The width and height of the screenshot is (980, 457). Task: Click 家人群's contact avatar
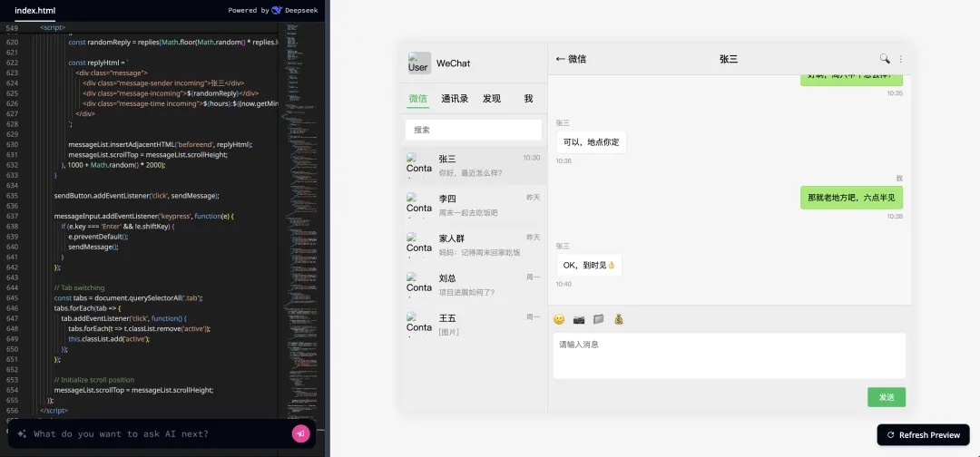(x=418, y=245)
